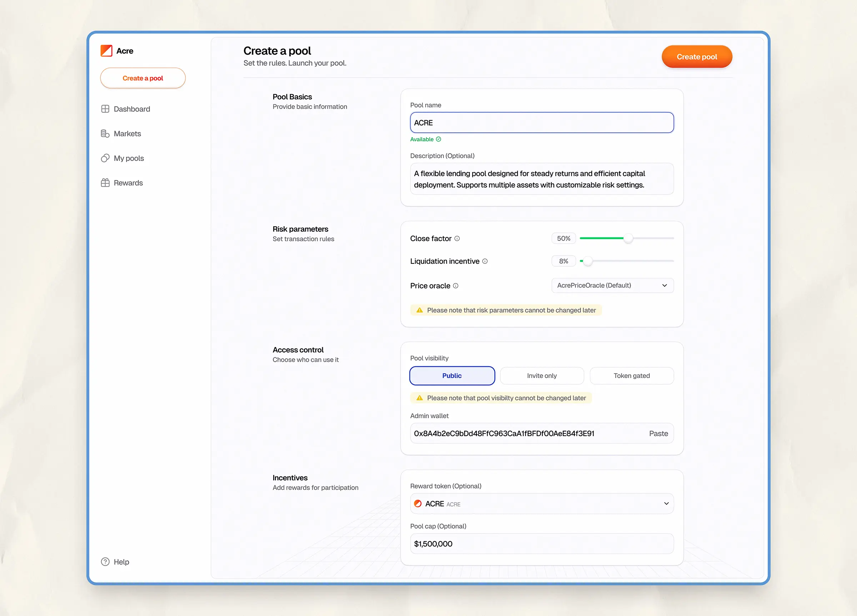Viewport: 857px width, 616px height.
Task: Click Paste in Admin wallet field
Action: coord(658,433)
